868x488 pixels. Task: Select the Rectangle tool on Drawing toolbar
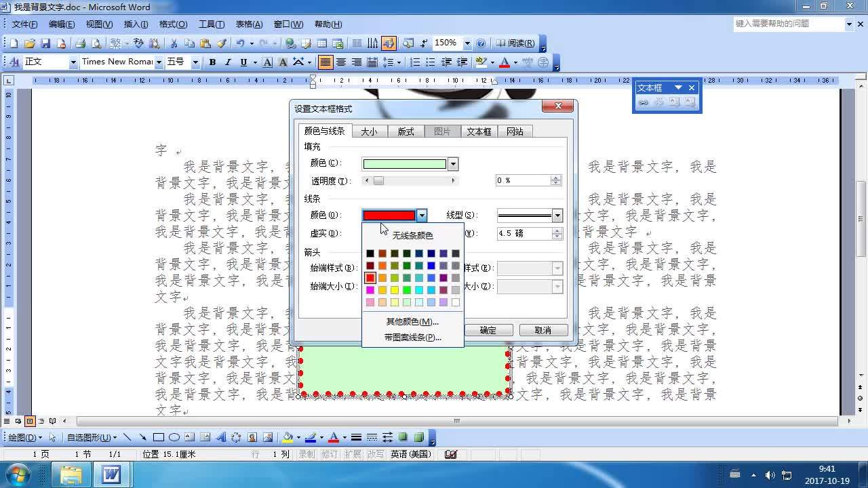coord(159,436)
